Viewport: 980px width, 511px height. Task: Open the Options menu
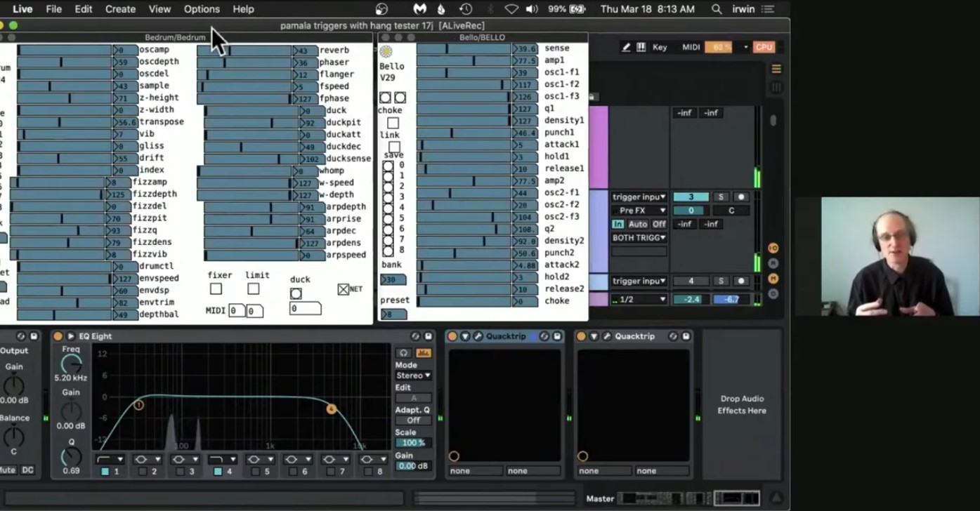coord(202,9)
